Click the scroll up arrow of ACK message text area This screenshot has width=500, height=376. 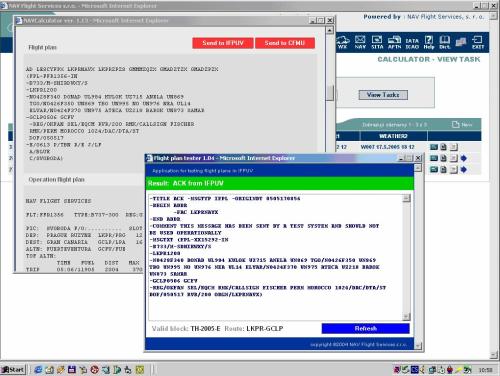[406, 198]
